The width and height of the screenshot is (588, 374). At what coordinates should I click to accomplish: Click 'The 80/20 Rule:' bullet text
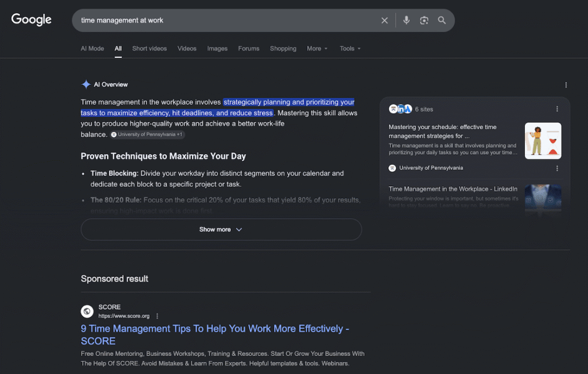click(116, 200)
